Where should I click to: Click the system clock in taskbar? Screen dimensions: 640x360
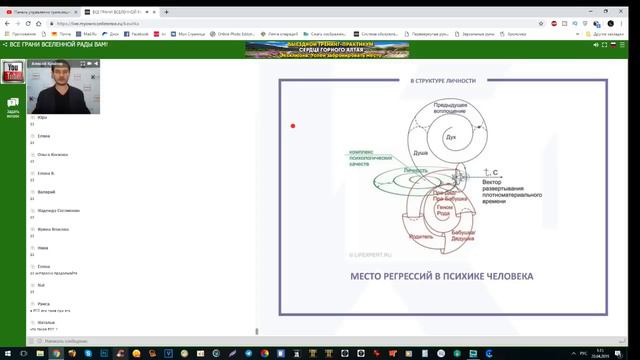click(600, 353)
